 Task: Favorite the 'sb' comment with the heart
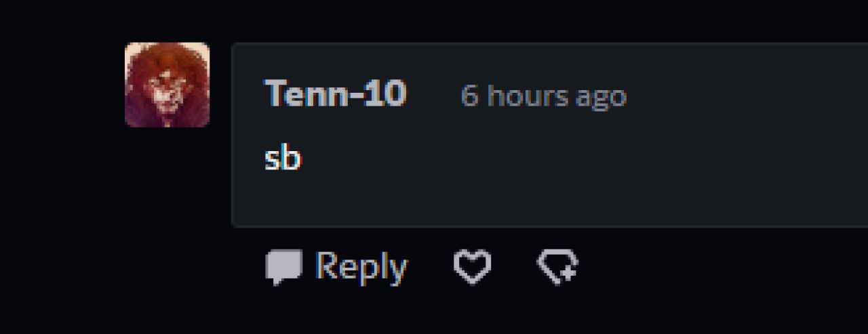472,267
